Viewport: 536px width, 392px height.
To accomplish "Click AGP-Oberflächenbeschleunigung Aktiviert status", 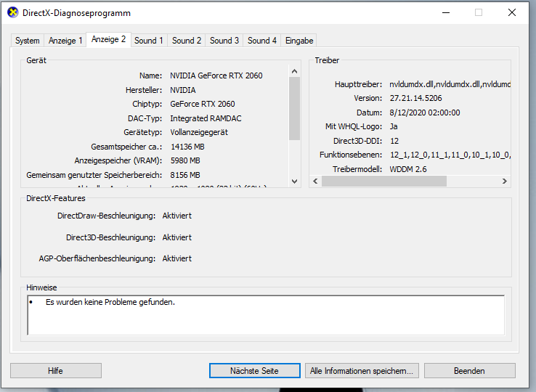I will pyautogui.click(x=177, y=258).
